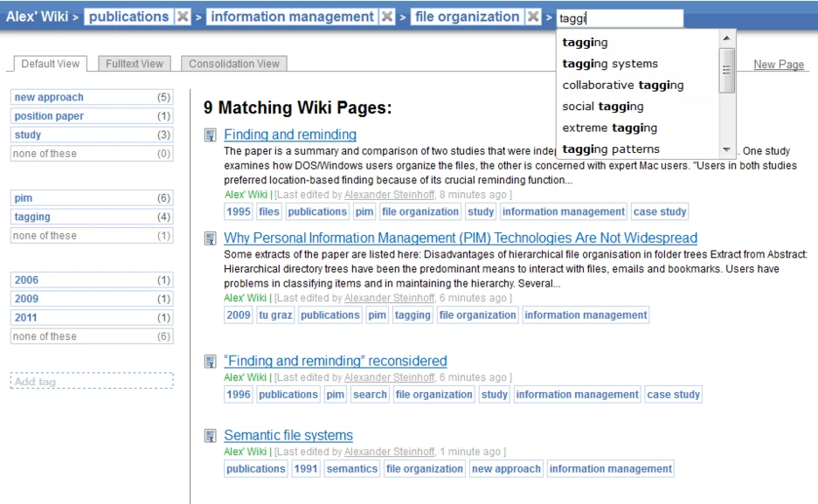
Task: Click page icon beside Finding and reminding
Action: click(210, 135)
